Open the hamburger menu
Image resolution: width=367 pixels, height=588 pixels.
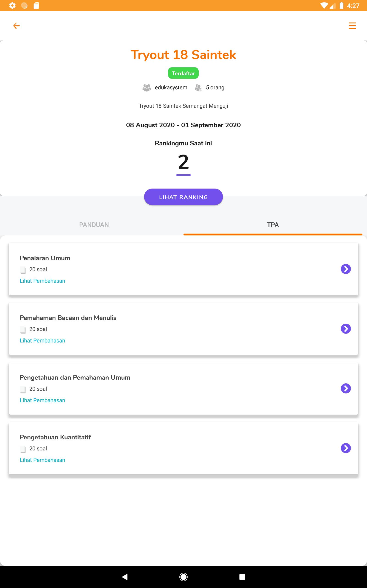pyautogui.click(x=352, y=26)
